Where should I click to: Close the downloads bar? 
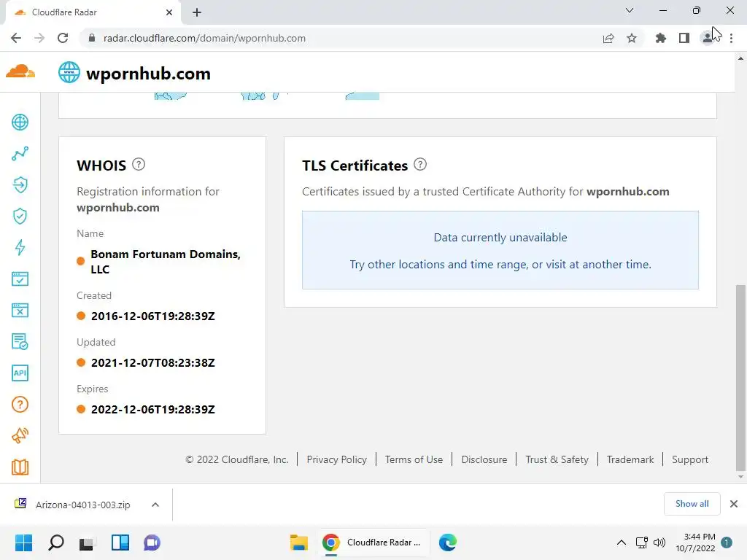pyautogui.click(x=734, y=504)
